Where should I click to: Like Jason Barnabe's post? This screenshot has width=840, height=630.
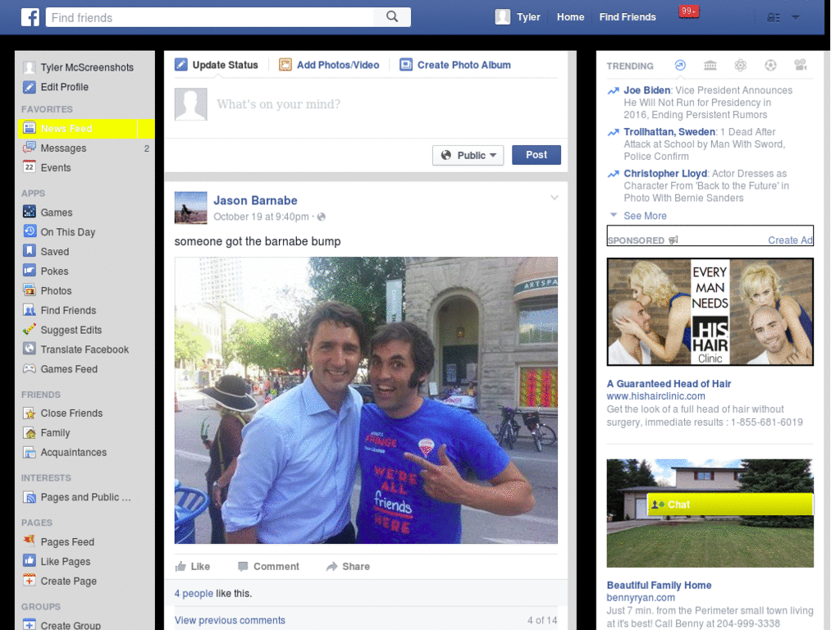tap(192, 566)
